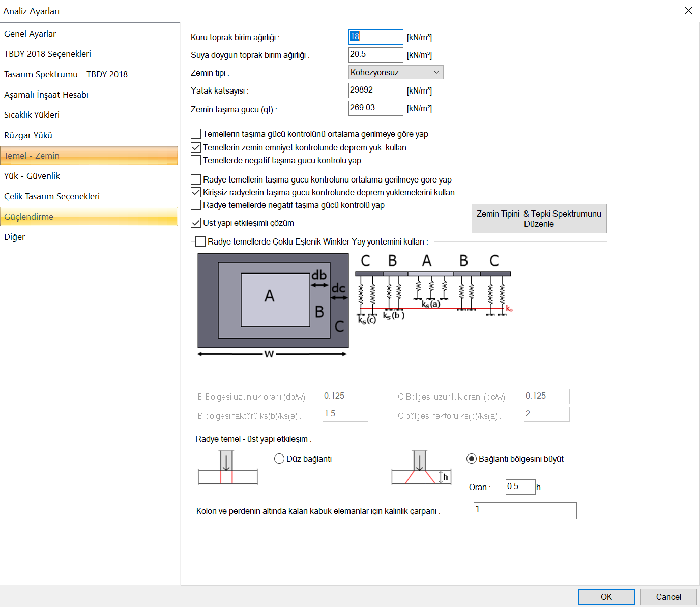Viewport: 700px width, 607px height.
Task: Go to Aşamalı İnşaat Hesabı section
Action: pos(89,95)
